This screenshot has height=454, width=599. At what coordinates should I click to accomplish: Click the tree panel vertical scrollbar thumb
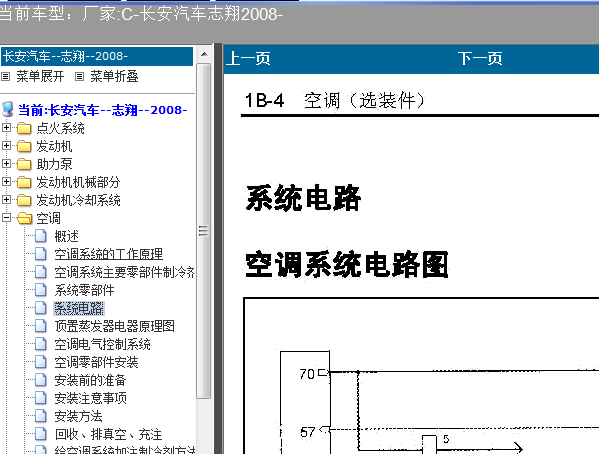(204, 231)
